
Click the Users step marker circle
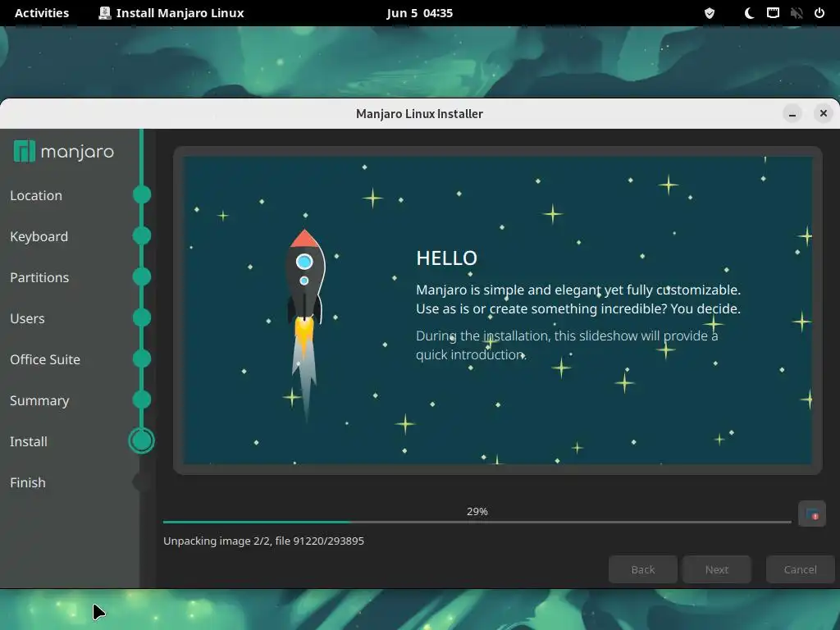[x=142, y=317]
